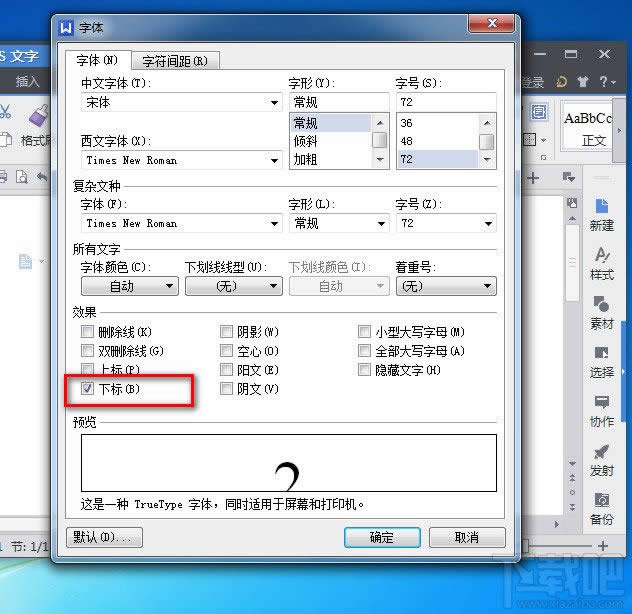Tick the 隐藏文字 hidden text checkbox
The width and height of the screenshot is (632, 614).
point(365,370)
